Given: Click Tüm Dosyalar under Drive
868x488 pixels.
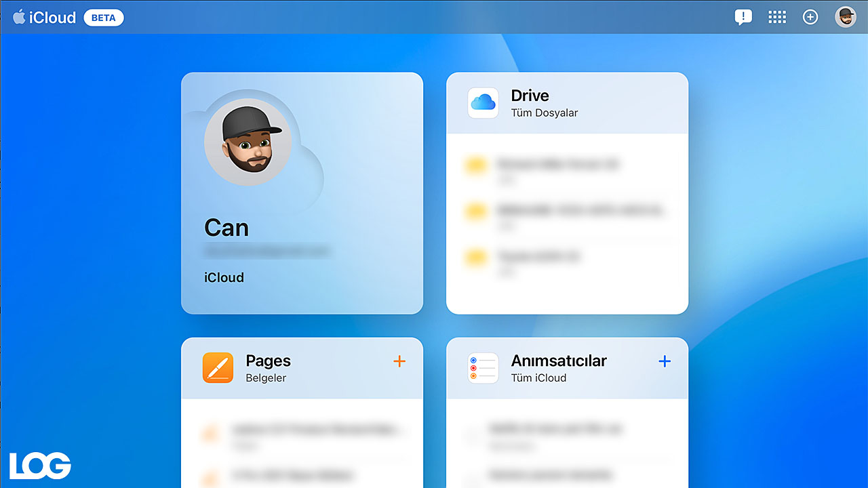Looking at the screenshot, I should (545, 113).
